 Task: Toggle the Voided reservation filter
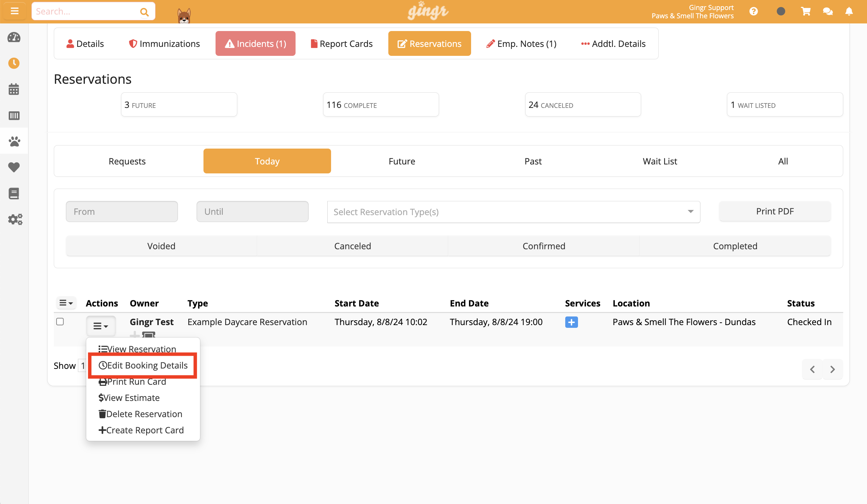point(161,246)
